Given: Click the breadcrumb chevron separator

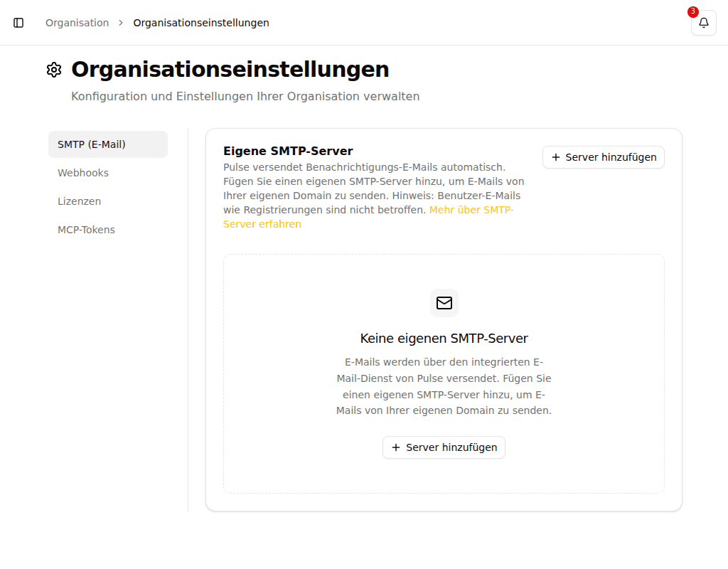Looking at the screenshot, I should click(x=121, y=23).
